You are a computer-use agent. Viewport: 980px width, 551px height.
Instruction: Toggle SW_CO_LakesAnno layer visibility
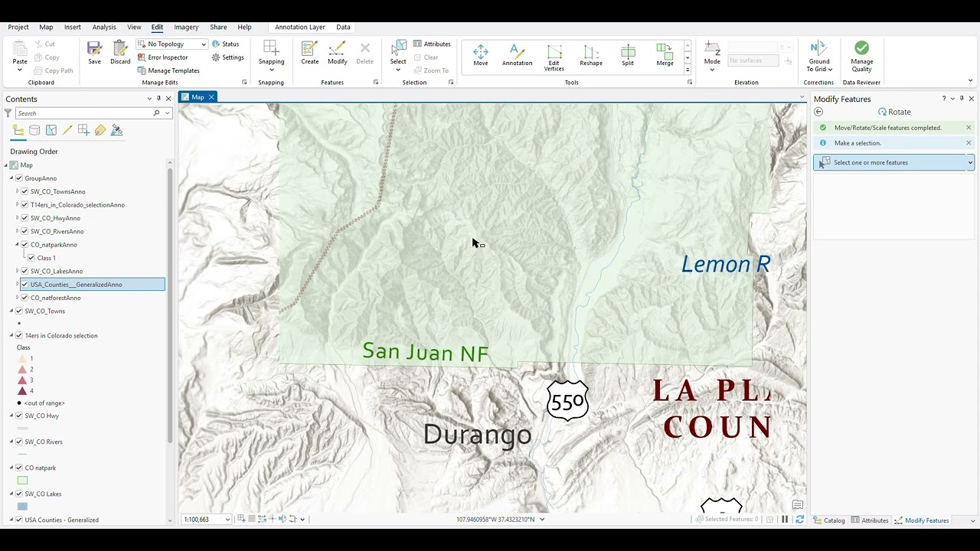coord(24,271)
